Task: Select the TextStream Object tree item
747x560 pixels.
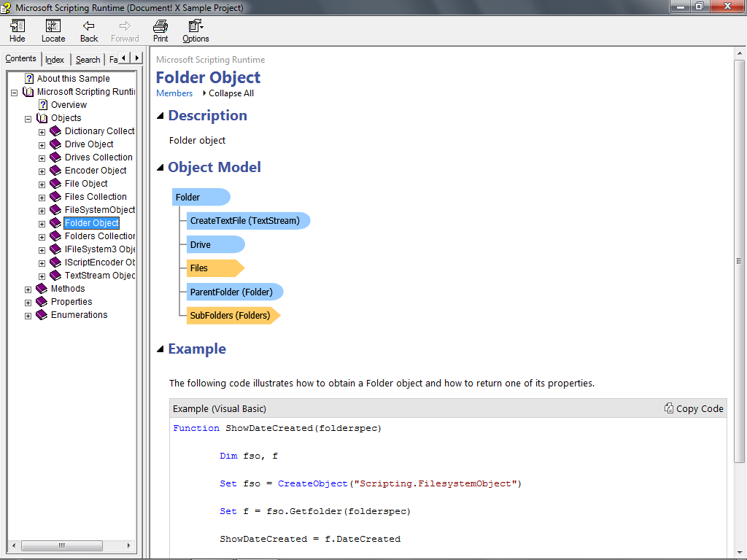Action: click(x=100, y=276)
